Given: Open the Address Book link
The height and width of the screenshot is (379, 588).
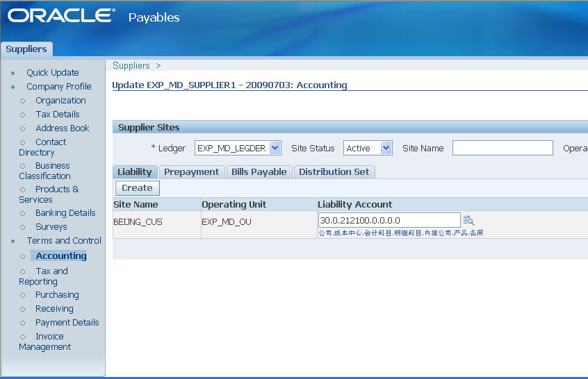Looking at the screenshot, I should 63,128.
